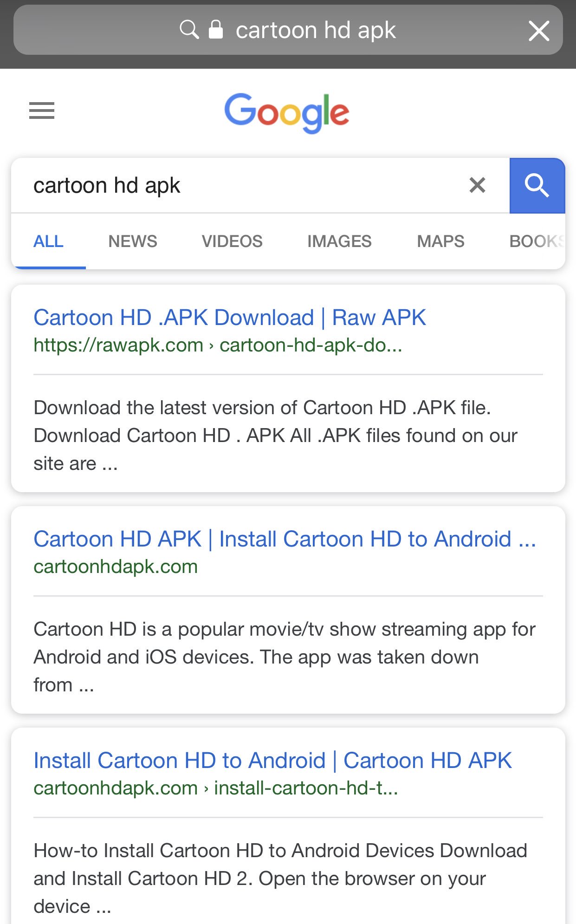Select the ALL tab
Screen dimensions: 576x924
pyautogui.click(x=48, y=241)
